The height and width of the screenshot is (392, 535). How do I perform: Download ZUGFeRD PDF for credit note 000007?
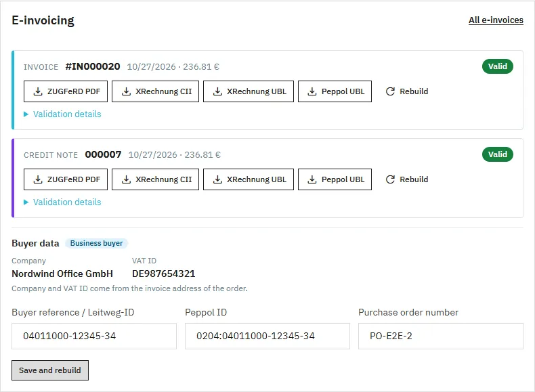click(66, 179)
